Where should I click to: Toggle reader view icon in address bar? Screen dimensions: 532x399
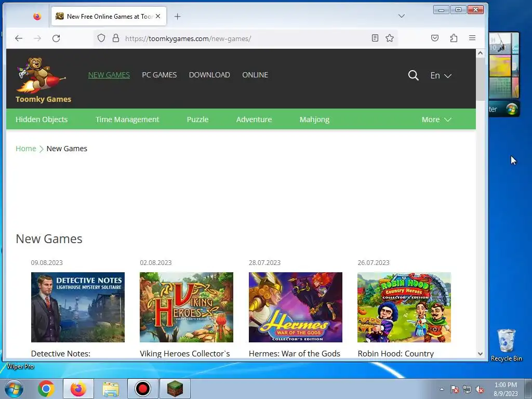[x=375, y=38]
